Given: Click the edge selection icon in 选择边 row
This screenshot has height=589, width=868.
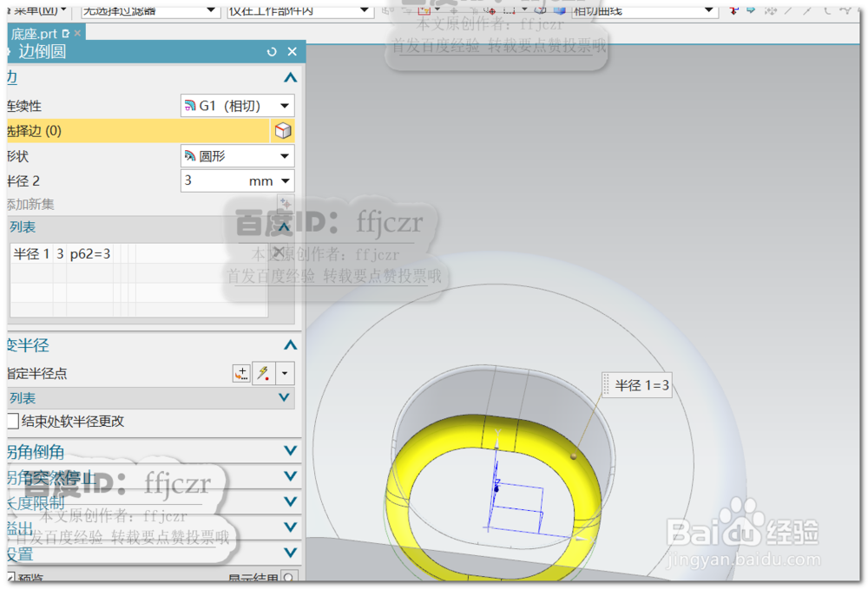Looking at the screenshot, I should [x=280, y=131].
